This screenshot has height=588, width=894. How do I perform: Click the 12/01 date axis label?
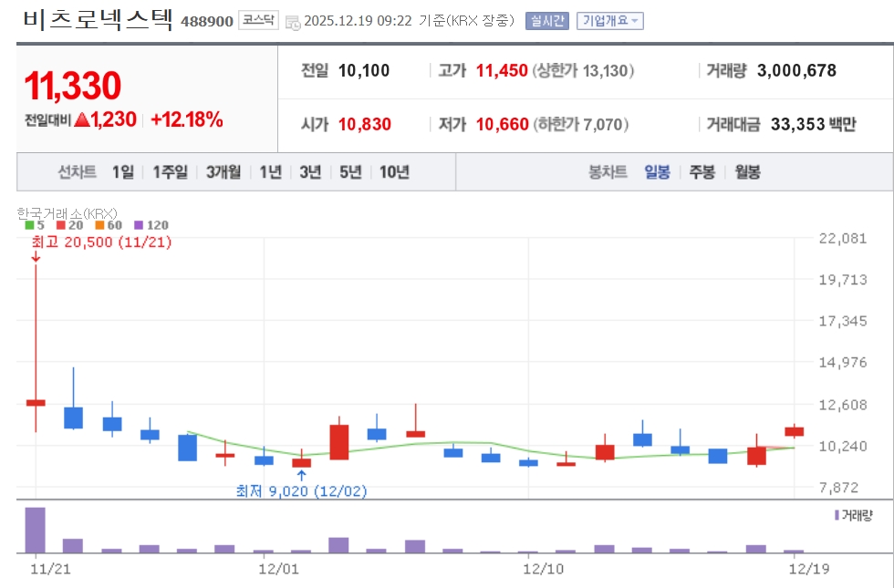[x=278, y=569]
